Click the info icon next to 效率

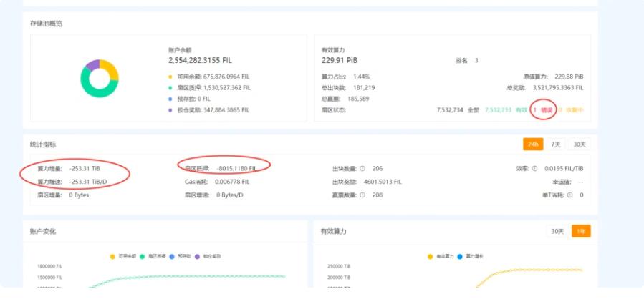click(536, 169)
